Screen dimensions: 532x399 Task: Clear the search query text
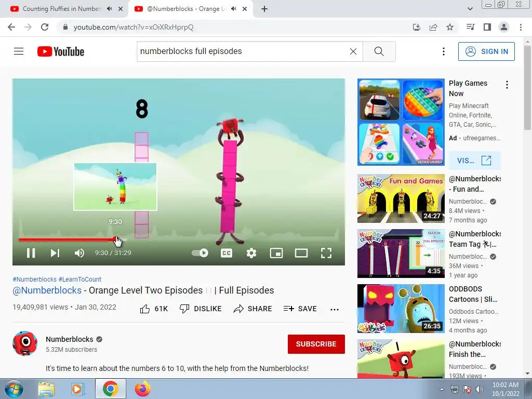pos(353,51)
